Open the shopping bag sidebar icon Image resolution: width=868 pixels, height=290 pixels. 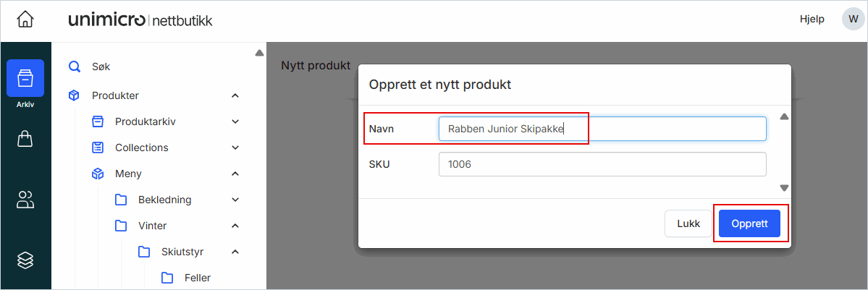(25, 140)
